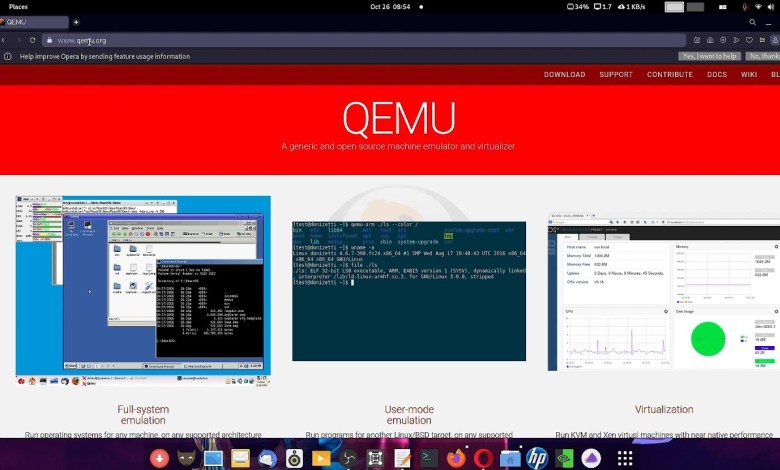
Task: Open the NVIDIA settings app in dock
Action: point(564,458)
